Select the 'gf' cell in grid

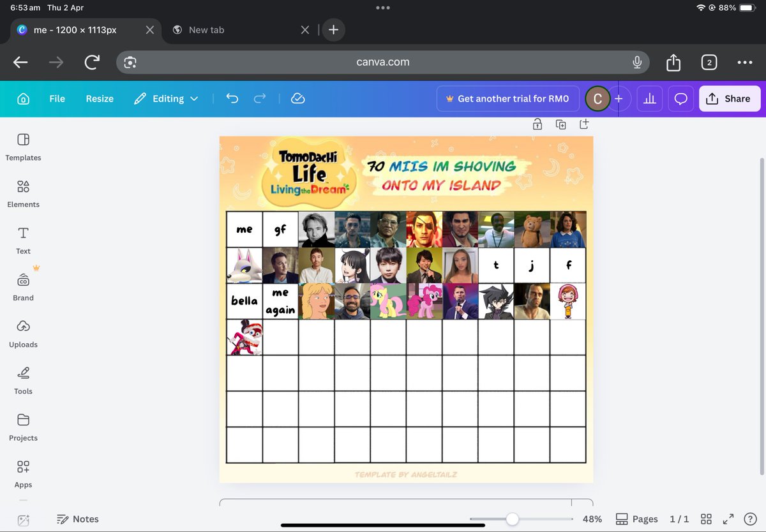coord(280,230)
